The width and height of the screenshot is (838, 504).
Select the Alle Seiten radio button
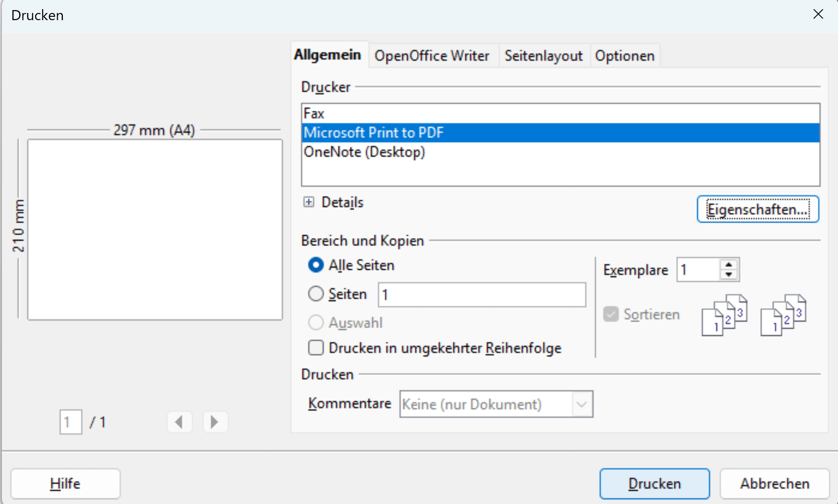(316, 265)
